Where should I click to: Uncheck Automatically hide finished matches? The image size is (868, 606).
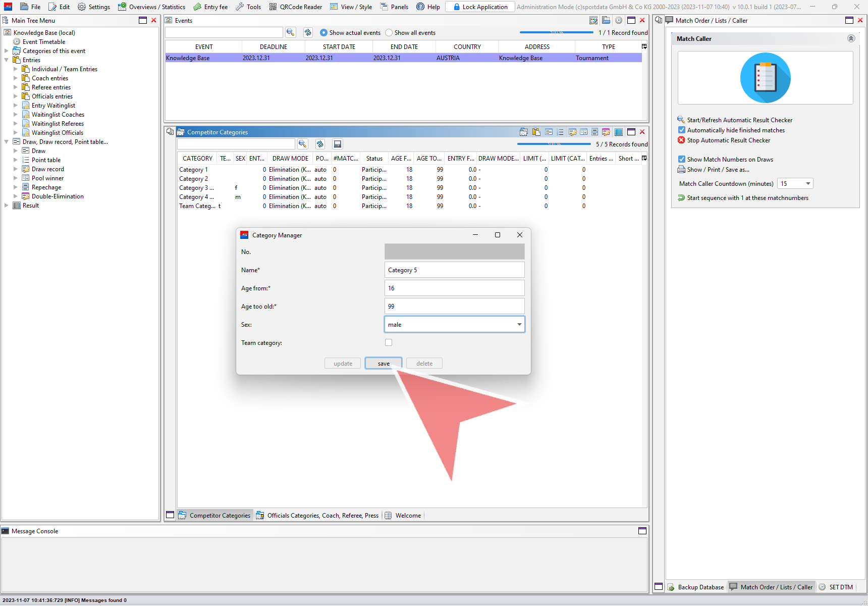(x=682, y=130)
